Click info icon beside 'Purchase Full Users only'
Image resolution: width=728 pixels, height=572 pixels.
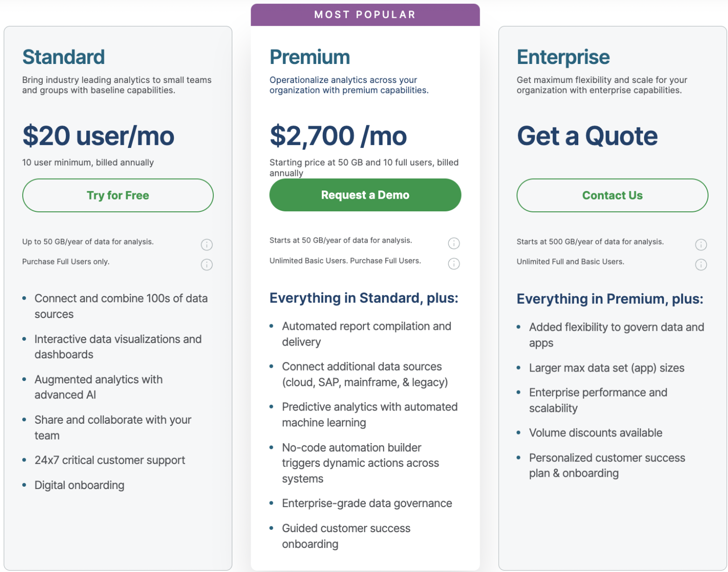[207, 264]
